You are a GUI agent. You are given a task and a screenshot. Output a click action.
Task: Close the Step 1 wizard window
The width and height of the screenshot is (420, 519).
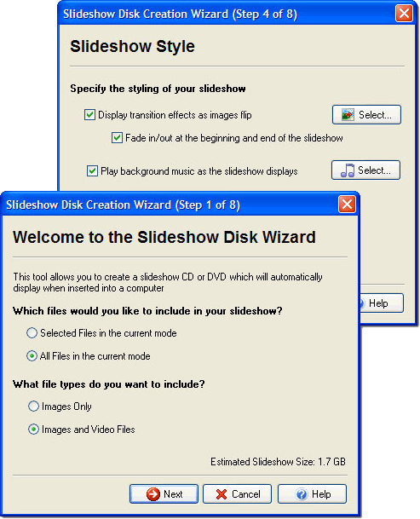point(347,204)
